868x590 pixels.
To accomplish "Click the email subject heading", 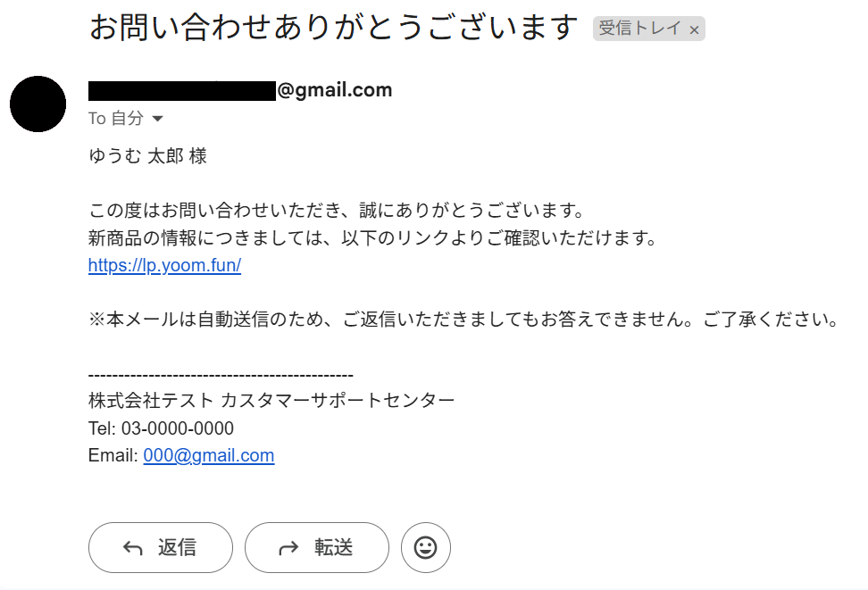I will point(334,28).
